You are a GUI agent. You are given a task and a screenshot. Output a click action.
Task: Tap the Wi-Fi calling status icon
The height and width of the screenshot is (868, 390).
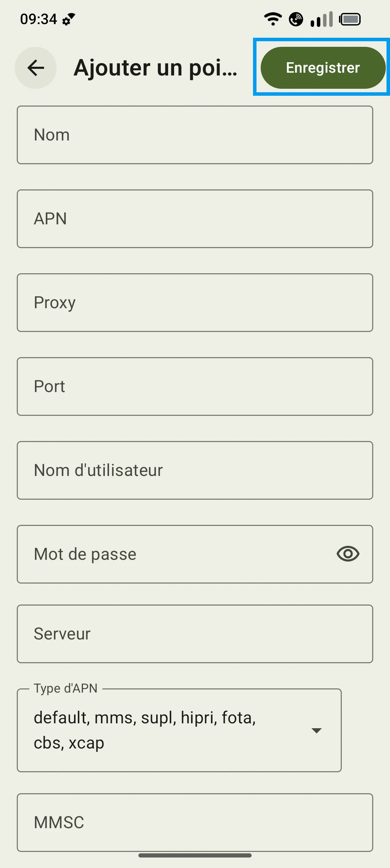(296, 19)
